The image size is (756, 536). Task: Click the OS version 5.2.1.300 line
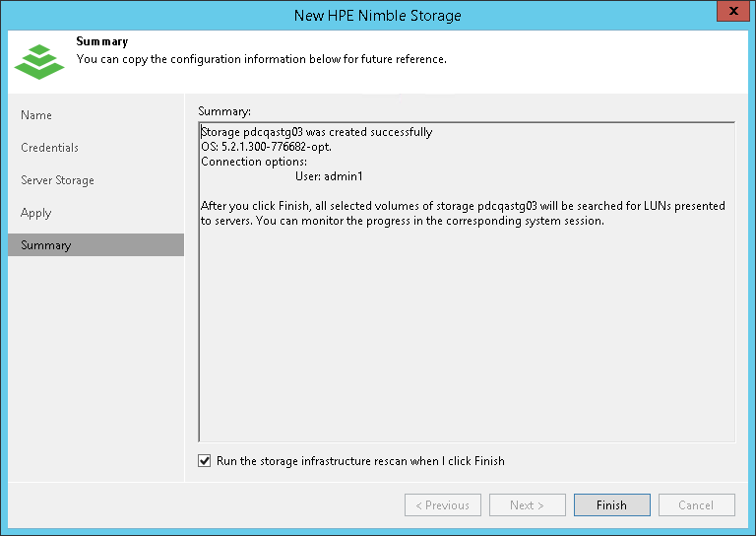[266, 147]
